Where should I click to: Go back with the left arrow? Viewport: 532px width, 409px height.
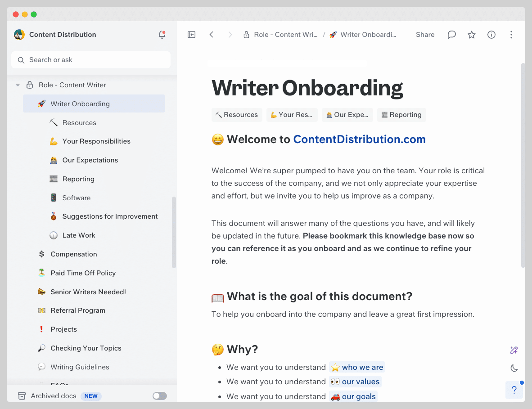212,35
